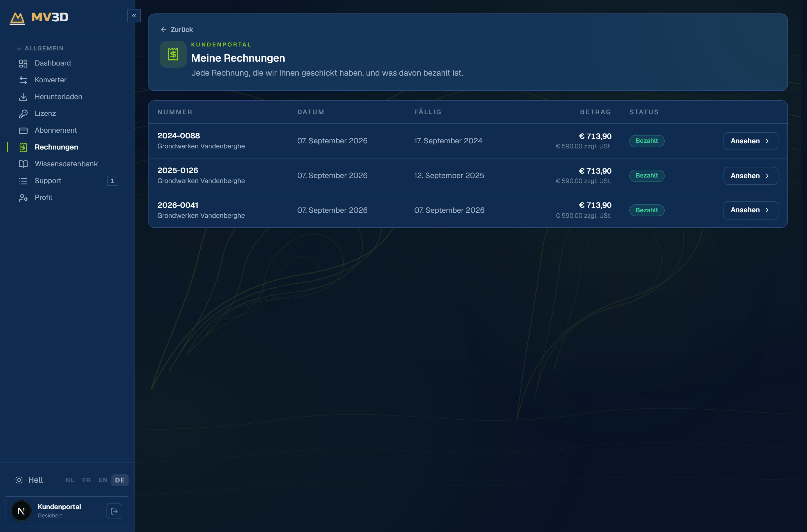
Task: Select Rechnungen in the sidebar
Action: click(67, 147)
